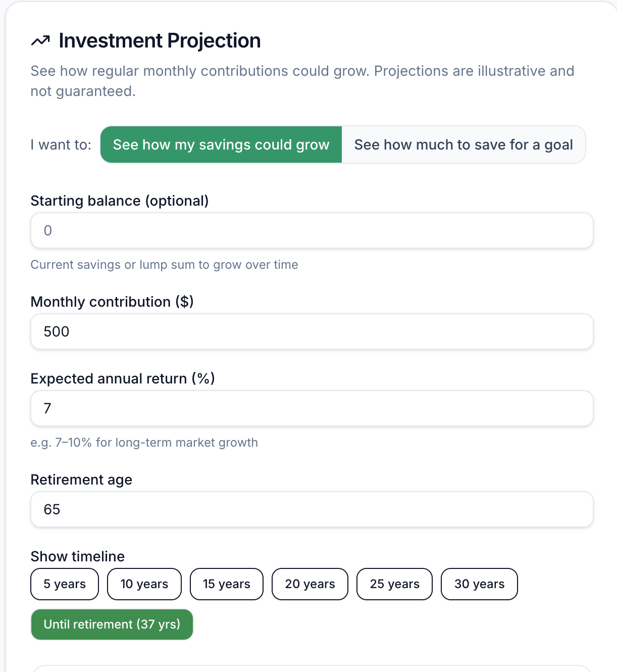Choose the 5 years timeline option
Viewport: 617px width, 672px height.
[x=65, y=585]
